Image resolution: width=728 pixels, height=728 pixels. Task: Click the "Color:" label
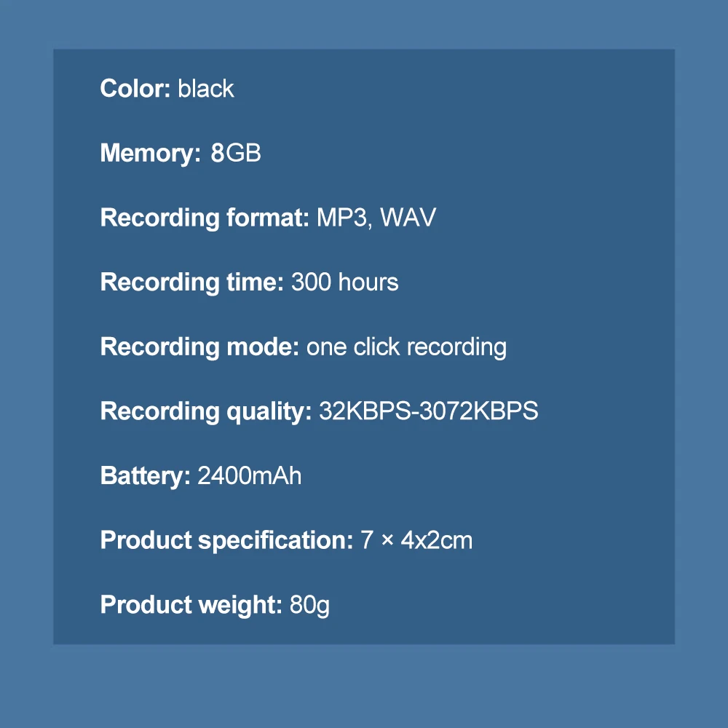[x=135, y=89]
